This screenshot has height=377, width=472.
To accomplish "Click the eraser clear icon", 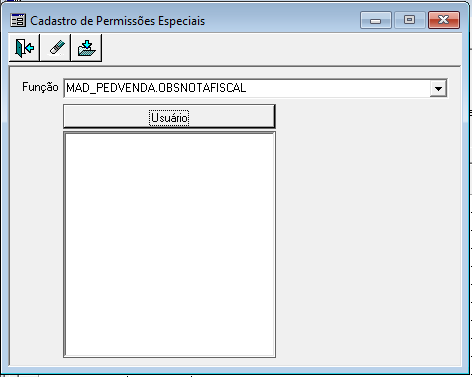I will [55, 48].
